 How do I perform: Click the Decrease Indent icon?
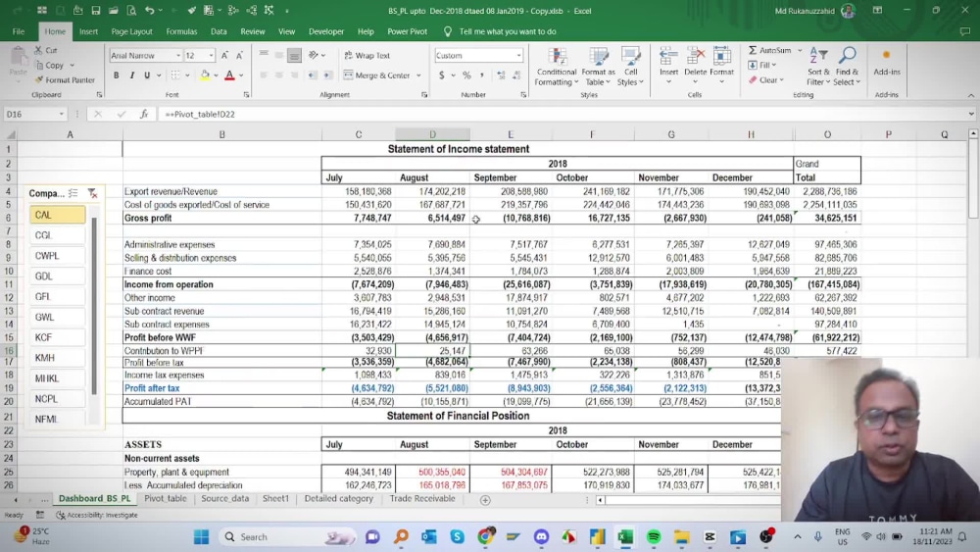[312, 75]
